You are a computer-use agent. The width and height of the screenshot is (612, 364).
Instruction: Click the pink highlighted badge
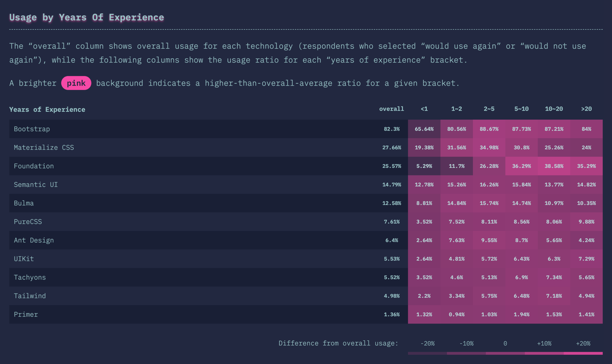tap(76, 83)
